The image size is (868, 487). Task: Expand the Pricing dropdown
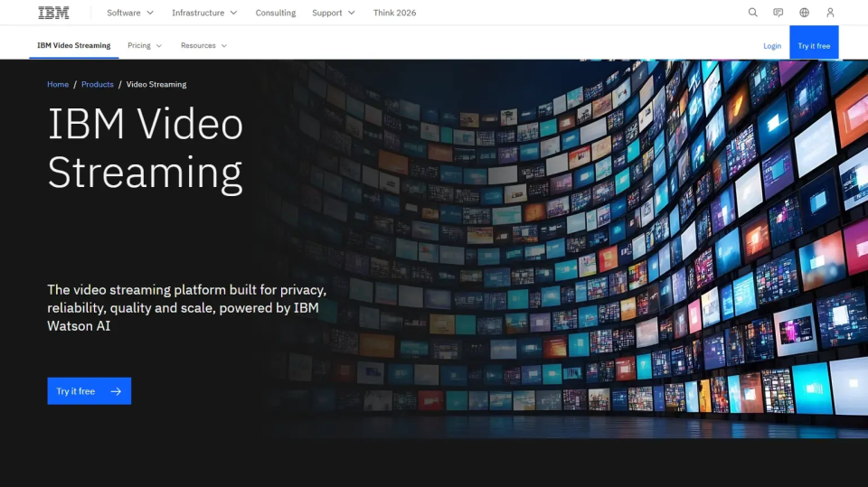tap(145, 45)
